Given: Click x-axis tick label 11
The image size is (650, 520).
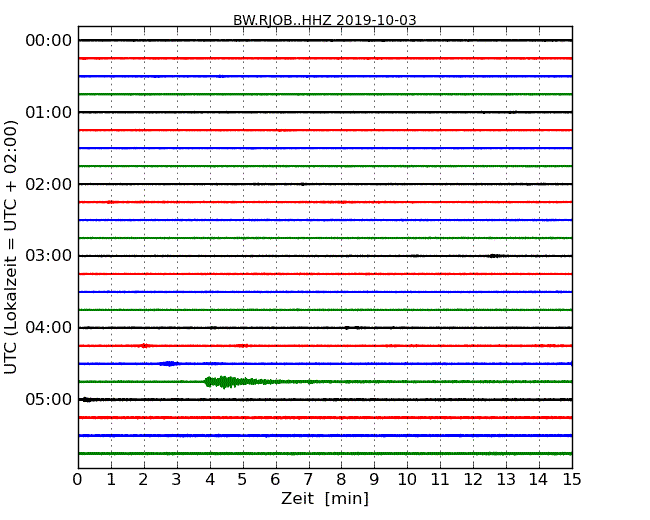Looking at the screenshot, I should click(x=440, y=480).
